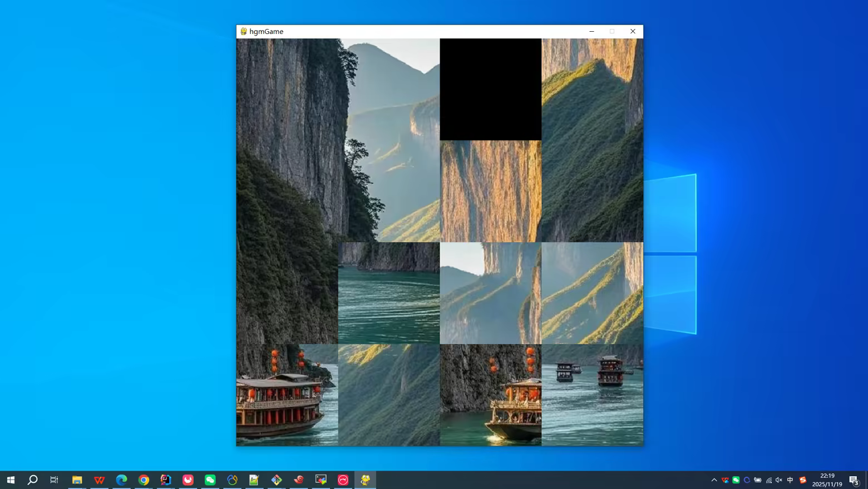868x489 pixels.
Task: Click the green water tile left of center
Action: pyautogui.click(x=388, y=293)
